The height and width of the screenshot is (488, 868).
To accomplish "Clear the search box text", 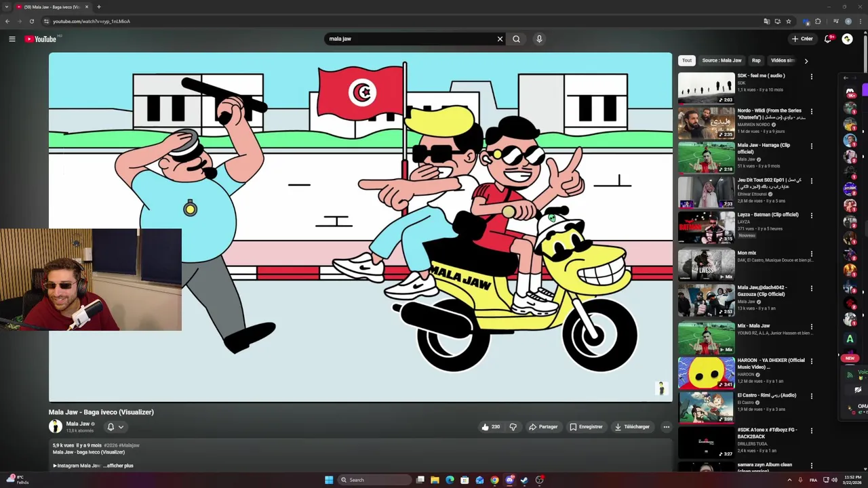I will point(500,39).
